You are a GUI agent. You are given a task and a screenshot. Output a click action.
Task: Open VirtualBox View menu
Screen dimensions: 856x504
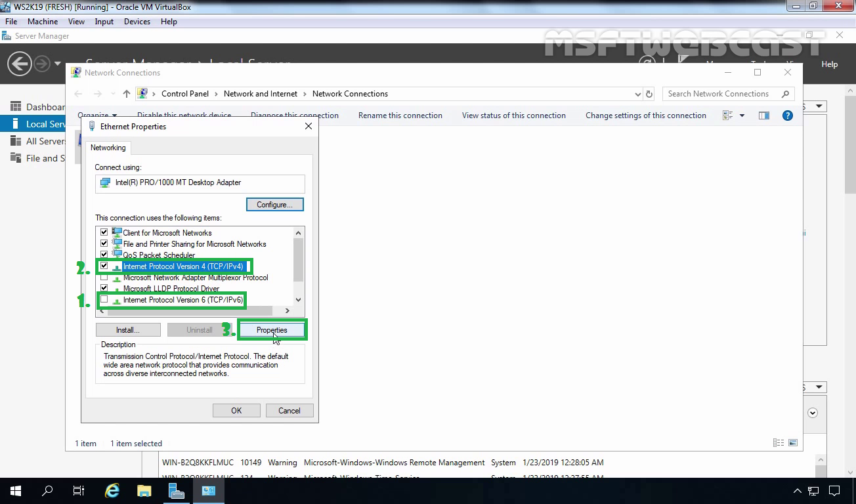point(76,22)
